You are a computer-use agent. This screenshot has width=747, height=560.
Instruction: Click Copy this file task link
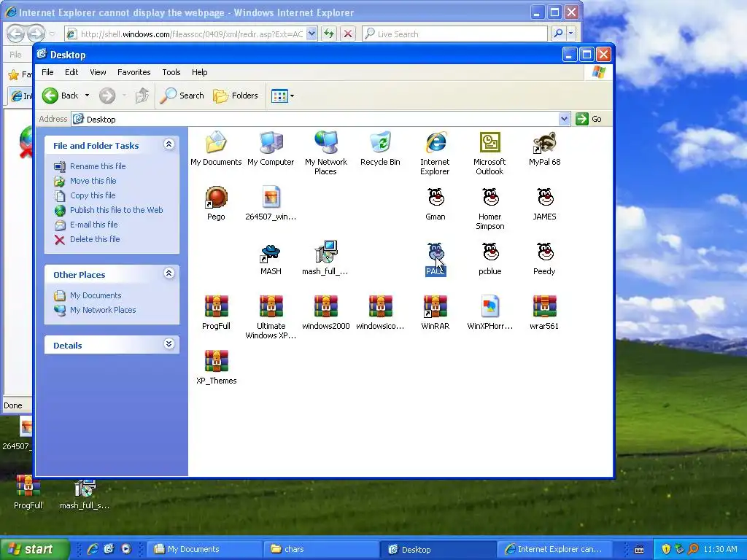pyautogui.click(x=93, y=195)
